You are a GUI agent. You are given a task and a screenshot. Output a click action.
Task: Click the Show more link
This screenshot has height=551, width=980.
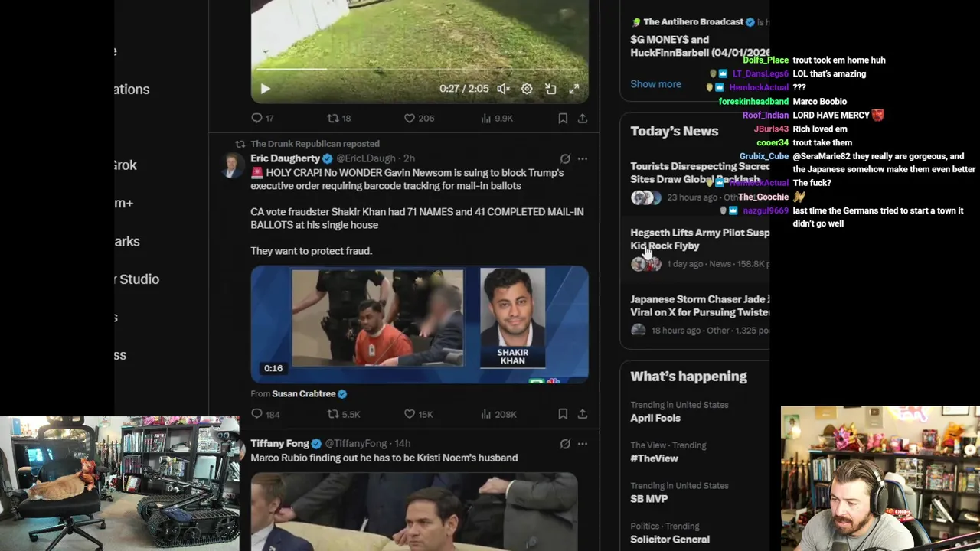[655, 84]
